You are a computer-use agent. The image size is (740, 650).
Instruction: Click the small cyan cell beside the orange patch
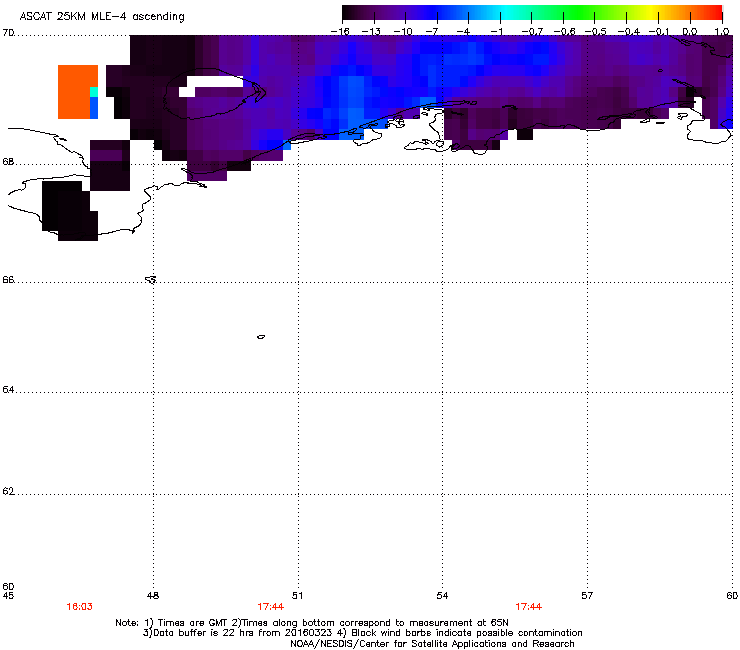pyautogui.click(x=94, y=92)
